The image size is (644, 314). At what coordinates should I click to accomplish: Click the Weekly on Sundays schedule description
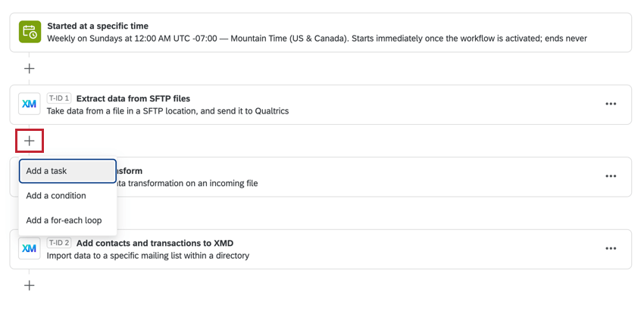[x=317, y=39]
